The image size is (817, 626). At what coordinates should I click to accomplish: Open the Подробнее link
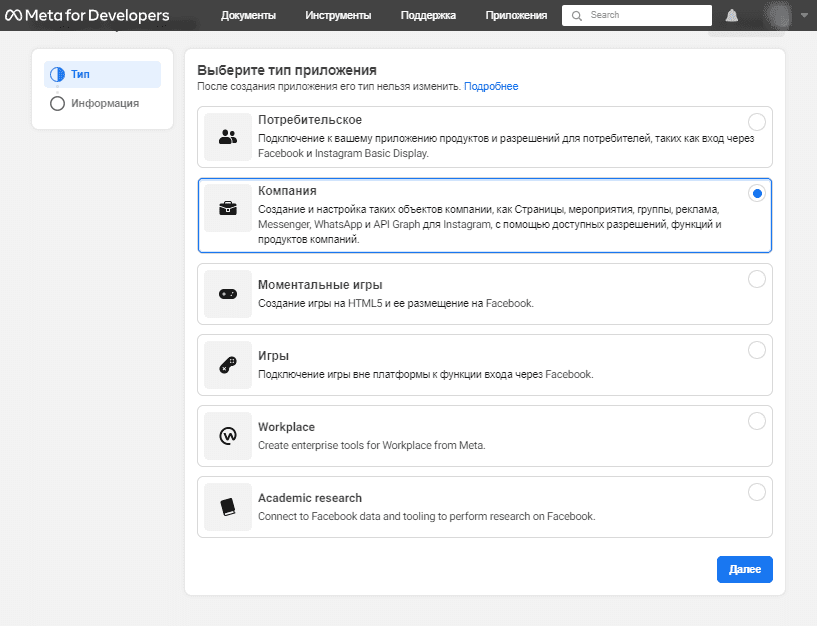(491, 87)
